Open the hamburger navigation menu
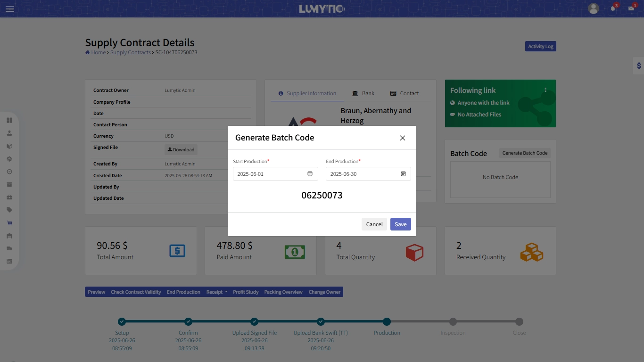 click(9, 8)
